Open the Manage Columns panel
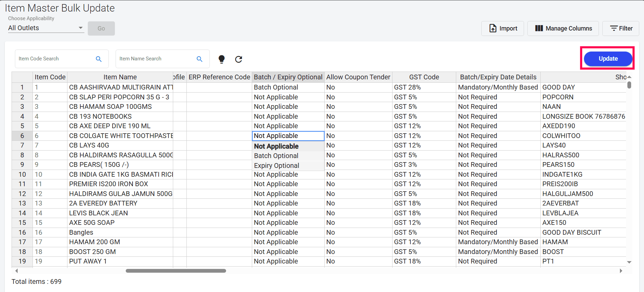Viewport: 644px width, 292px height. coord(563,28)
